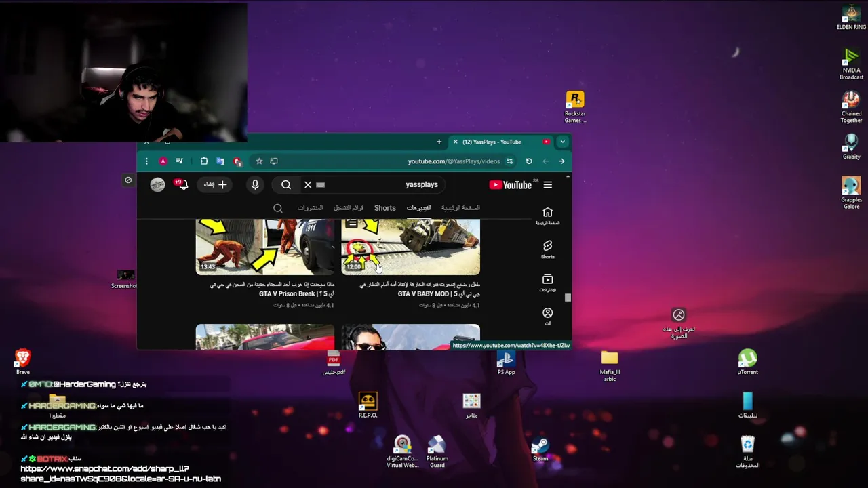Open the GTA V BABY MOD title link

420,289
